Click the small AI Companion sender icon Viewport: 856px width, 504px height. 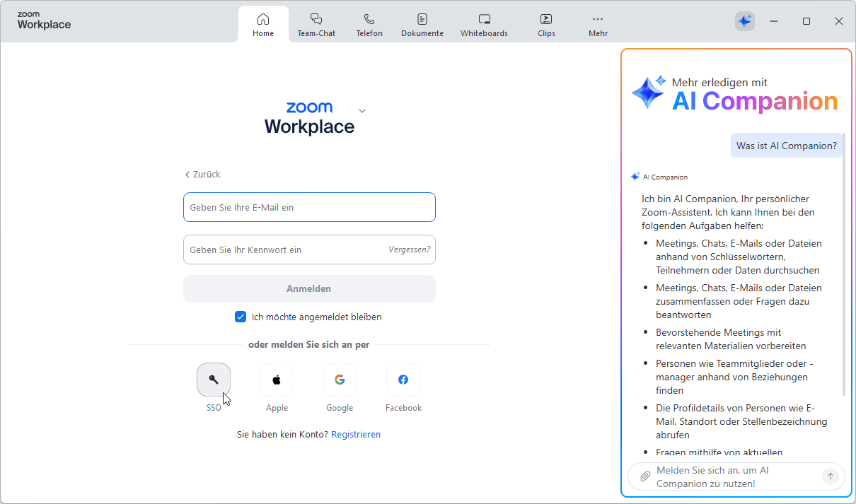point(635,177)
